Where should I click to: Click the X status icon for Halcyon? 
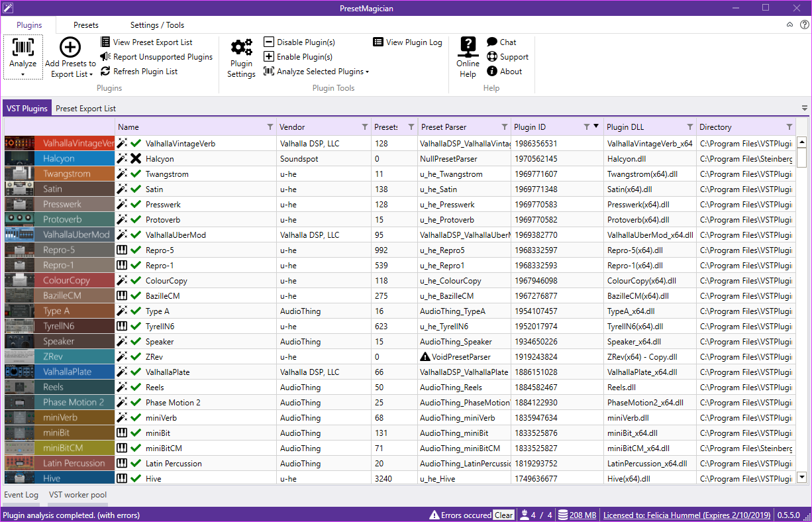click(136, 159)
